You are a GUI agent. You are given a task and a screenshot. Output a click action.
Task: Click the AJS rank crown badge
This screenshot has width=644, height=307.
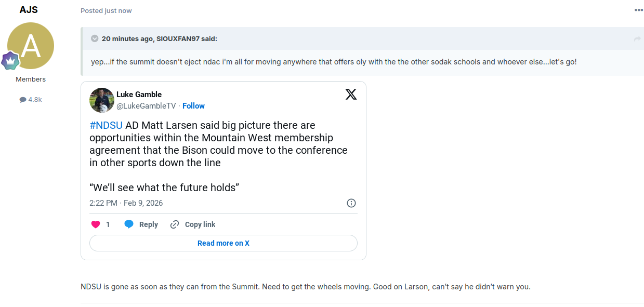10,61
